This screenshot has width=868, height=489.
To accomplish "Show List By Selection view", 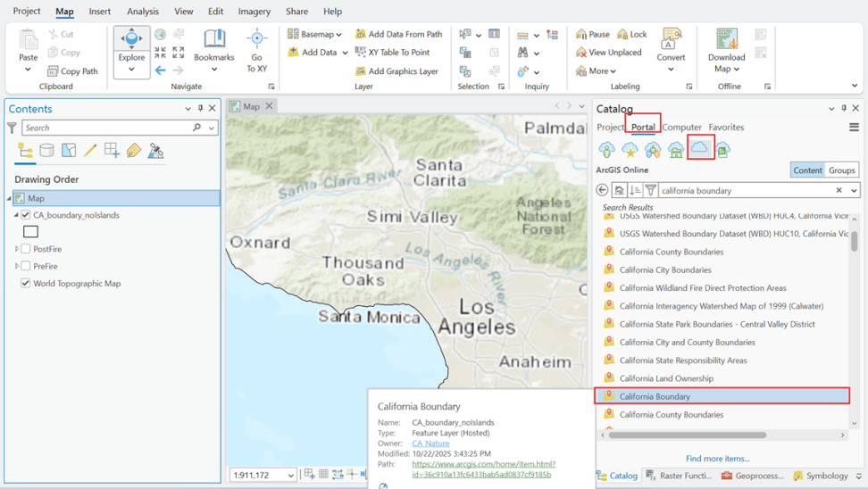I will coord(69,151).
